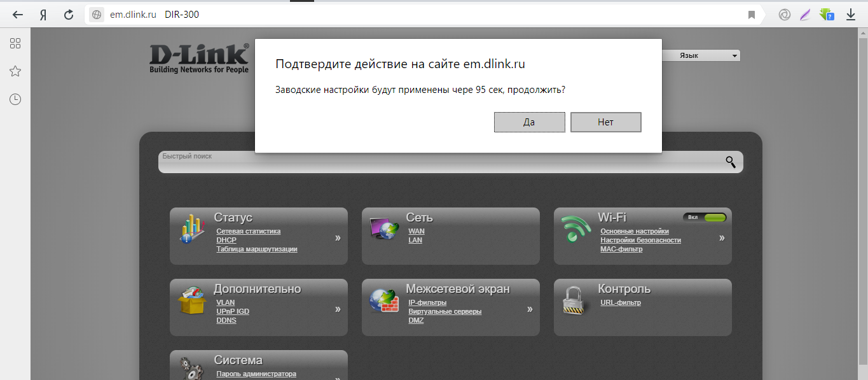
Task: Open the spiral extension icon in browser toolbar
Action: point(785,15)
